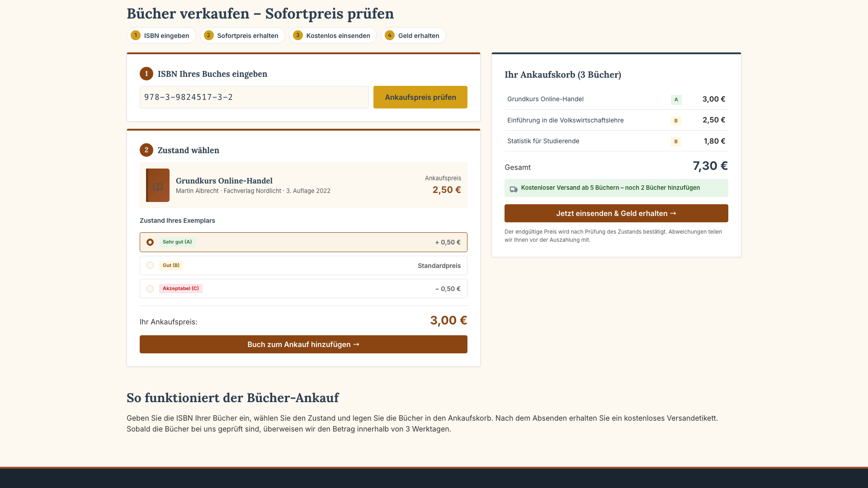Screen dimensions: 868x488
Task: Select the Gut (B) condition radio button
Action: (x=150, y=265)
